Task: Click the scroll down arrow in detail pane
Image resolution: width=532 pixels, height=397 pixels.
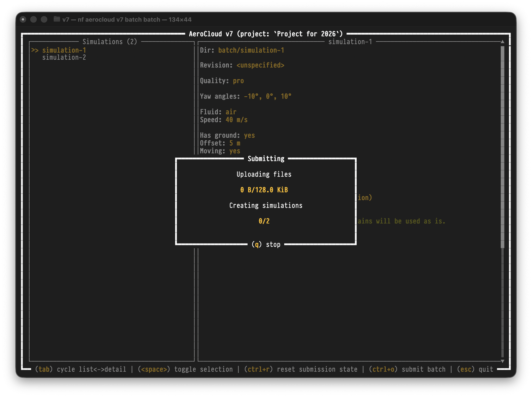Action: pyautogui.click(x=502, y=361)
